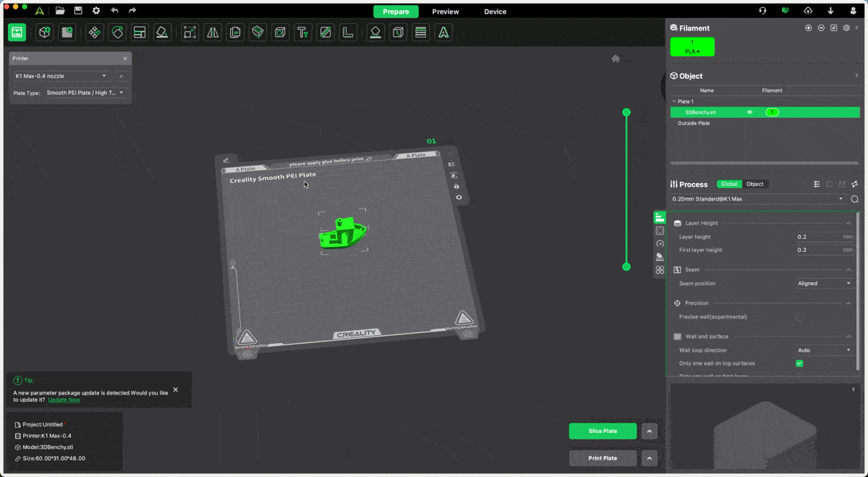Click the Add Plate icon

click(67, 33)
